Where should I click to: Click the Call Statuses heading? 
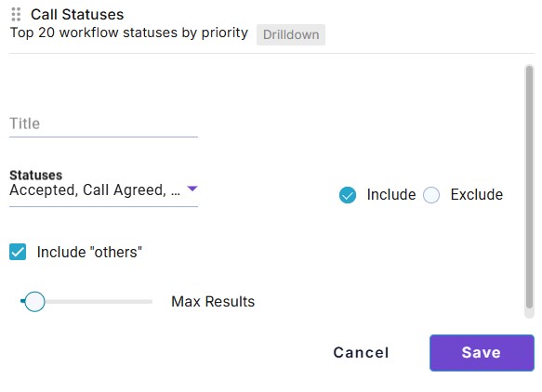point(77,15)
